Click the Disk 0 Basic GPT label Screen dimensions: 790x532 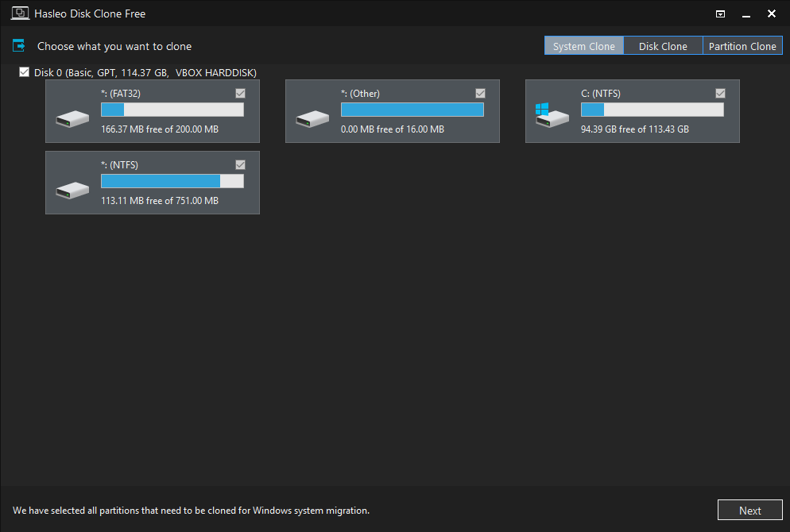145,72
